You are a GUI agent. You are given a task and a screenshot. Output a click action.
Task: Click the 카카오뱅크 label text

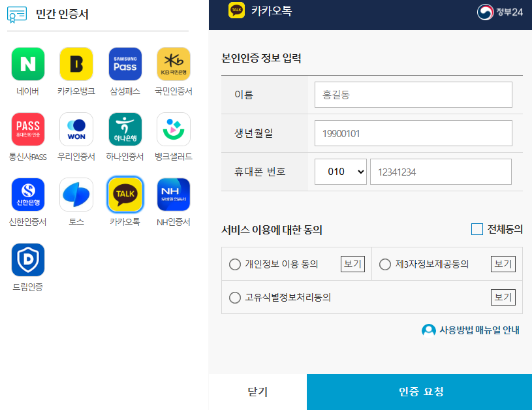(x=76, y=91)
